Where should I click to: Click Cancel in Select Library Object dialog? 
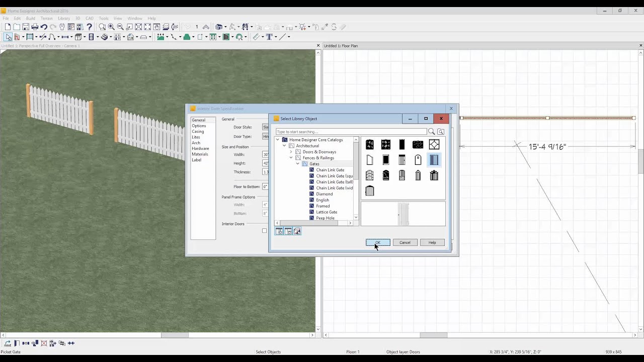pyautogui.click(x=405, y=242)
